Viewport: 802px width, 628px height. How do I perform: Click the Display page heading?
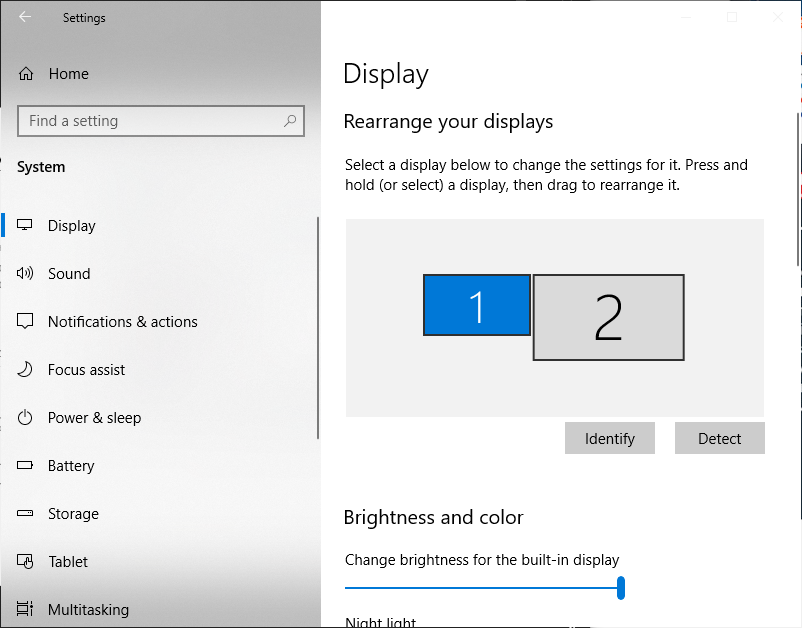386,74
